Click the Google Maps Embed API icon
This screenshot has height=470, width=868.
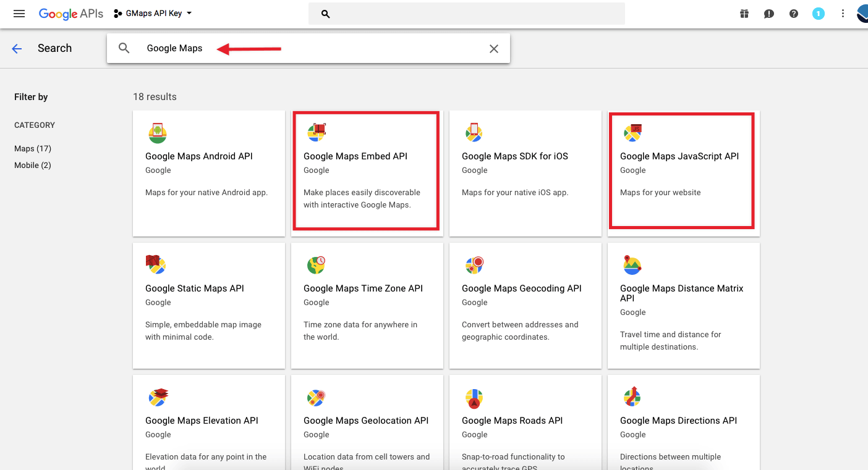[x=316, y=133]
